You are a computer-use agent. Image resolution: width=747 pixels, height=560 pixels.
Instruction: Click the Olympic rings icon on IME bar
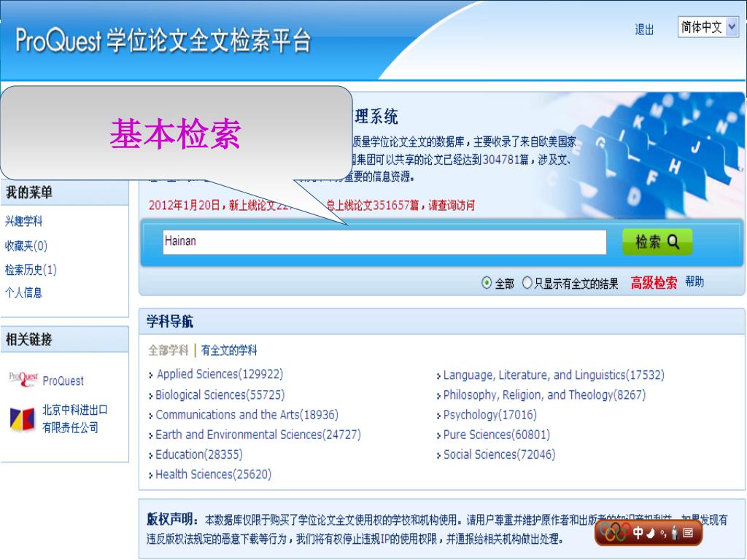(x=614, y=532)
